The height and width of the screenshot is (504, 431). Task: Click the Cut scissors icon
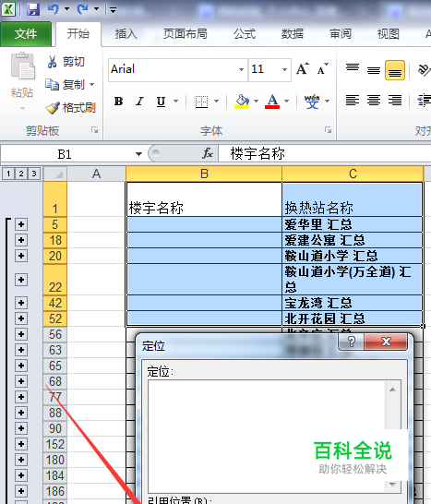[52, 62]
